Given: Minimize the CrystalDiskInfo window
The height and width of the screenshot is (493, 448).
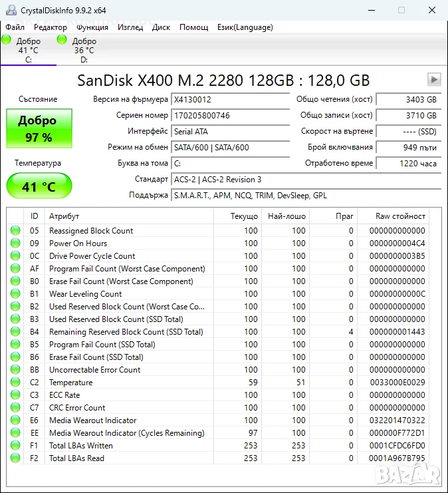Looking at the screenshot, I should click(x=372, y=10).
